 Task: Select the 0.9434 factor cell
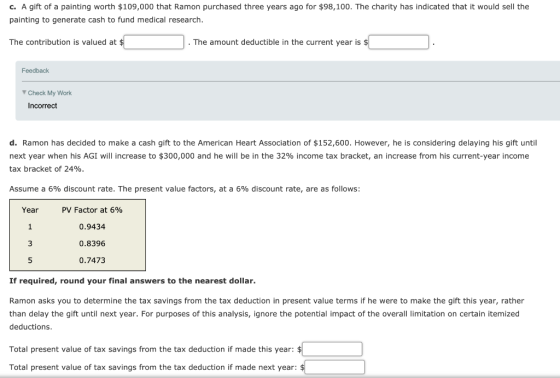92,227
